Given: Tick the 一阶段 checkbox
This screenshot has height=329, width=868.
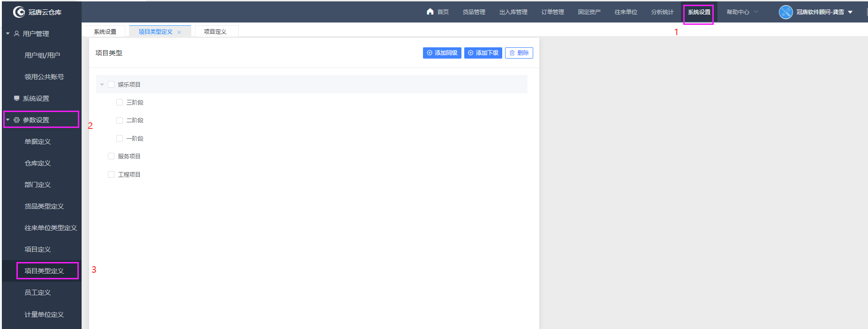Looking at the screenshot, I should [120, 138].
